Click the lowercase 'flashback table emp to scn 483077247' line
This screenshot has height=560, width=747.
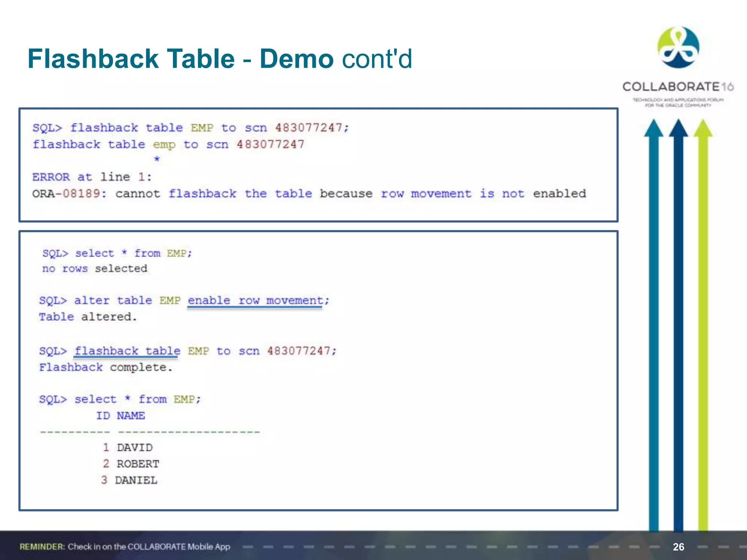coord(169,145)
